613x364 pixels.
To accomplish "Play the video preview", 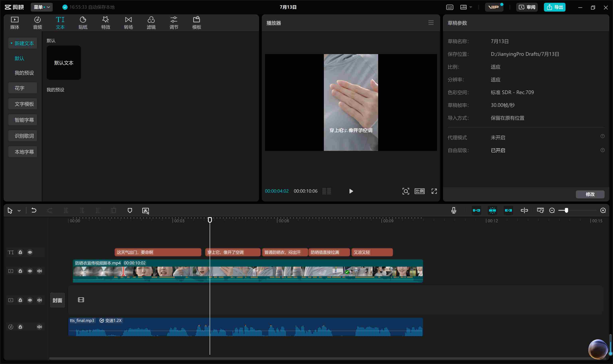I will (351, 191).
